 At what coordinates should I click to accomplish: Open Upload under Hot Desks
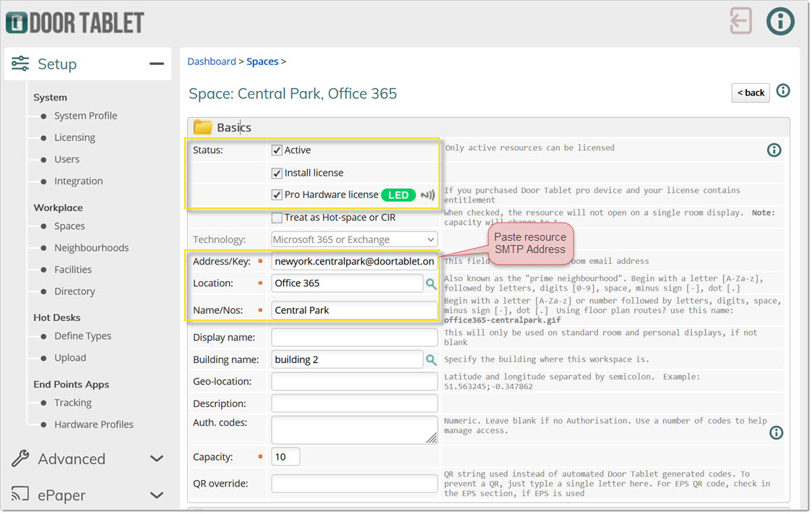tap(70, 358)
